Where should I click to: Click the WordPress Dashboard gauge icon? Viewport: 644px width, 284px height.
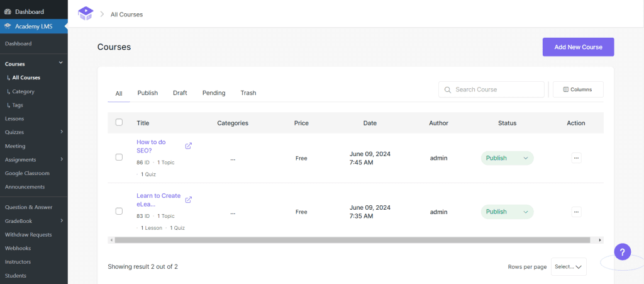coord(8,12)
